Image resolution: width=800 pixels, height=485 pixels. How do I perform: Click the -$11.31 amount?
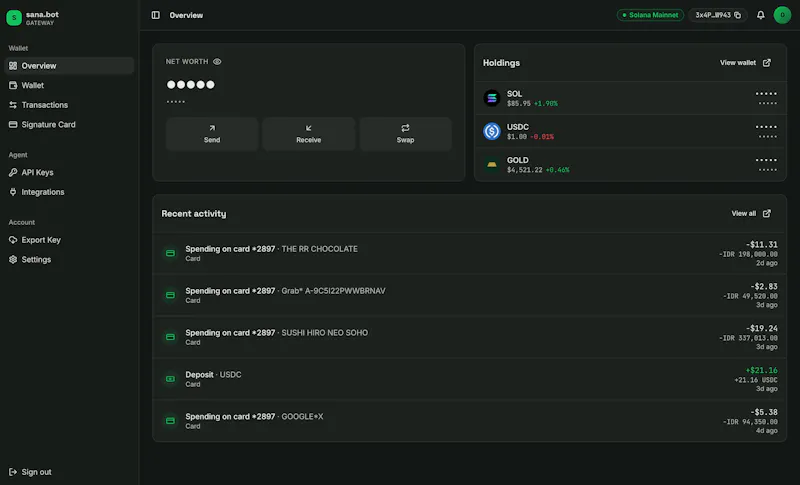(762, 245)
